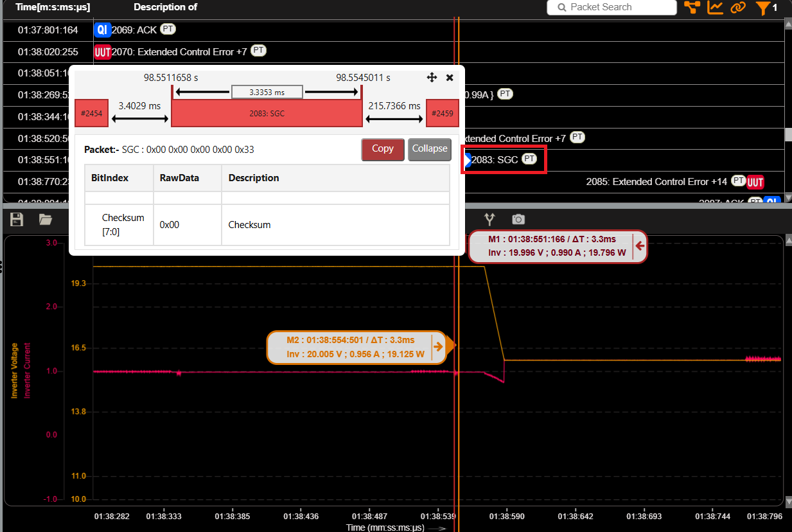
Task: Click the split fork arrow icon
Action: (490, 219)
